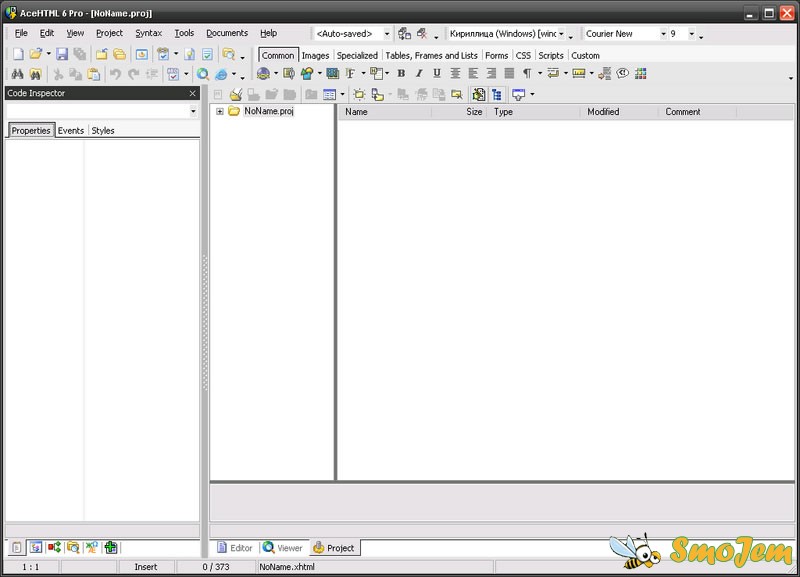Image resolution: width=800 pixels, height=577 pixels.
Task: Sort files by the Size column header
Action: pyautogui.click(x=459, y=112)
